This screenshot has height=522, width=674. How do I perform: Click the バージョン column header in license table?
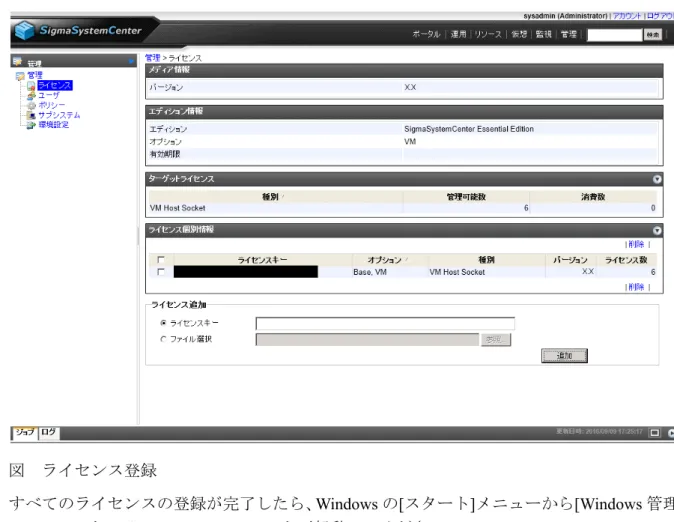(x=570, y=260)
